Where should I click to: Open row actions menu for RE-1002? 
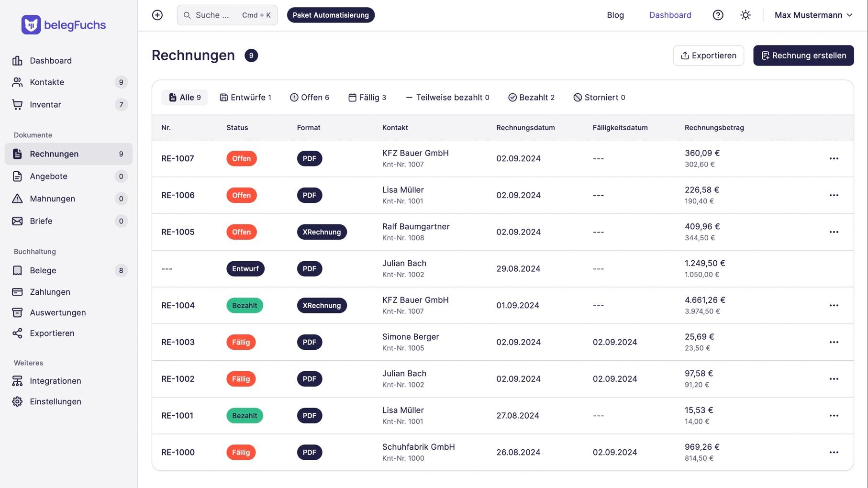(x=834, y=379)
